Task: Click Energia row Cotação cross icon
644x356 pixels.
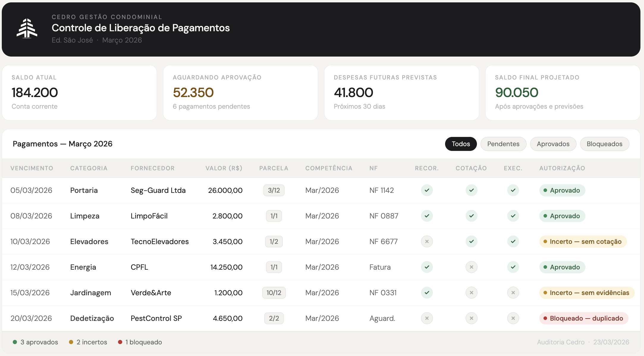Action: tap(471, 267)
